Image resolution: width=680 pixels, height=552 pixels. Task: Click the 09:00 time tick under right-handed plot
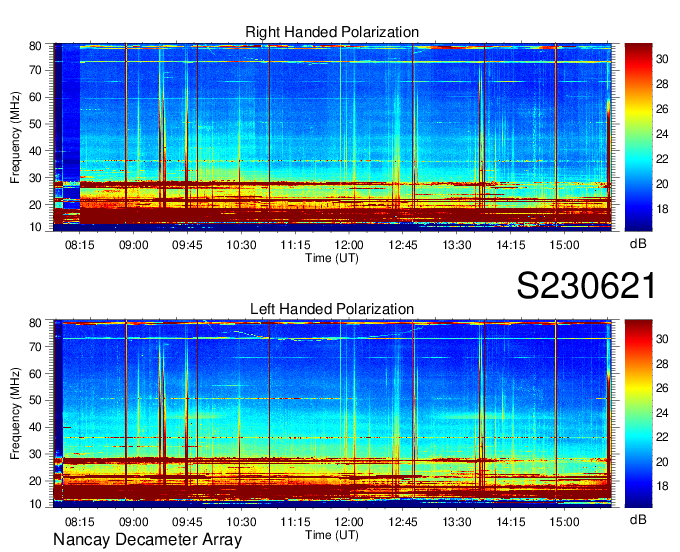tap(134, 245)
